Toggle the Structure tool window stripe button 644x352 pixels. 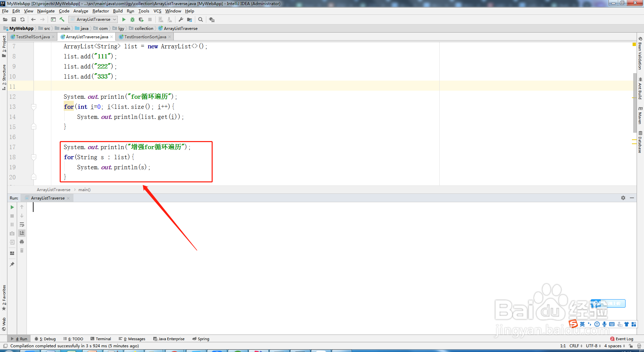4,77
